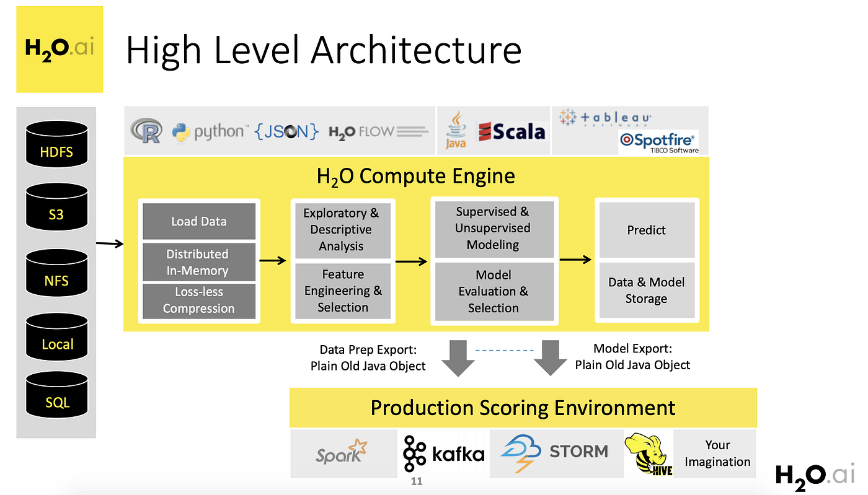Click the High Level Architecture title
This screenshot has height=495, width=868.
(323, 50)
